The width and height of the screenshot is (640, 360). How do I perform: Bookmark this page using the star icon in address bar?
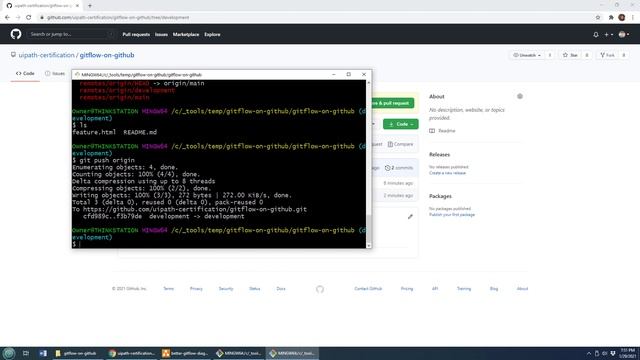tap(598, 18)
